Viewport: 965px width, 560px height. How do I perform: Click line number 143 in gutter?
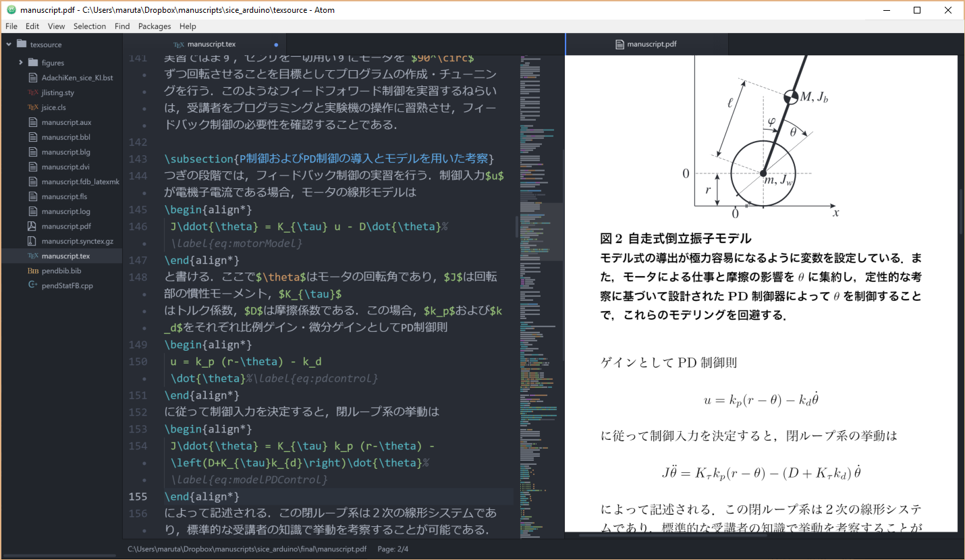pyautogui.click(x=138, y=159)
